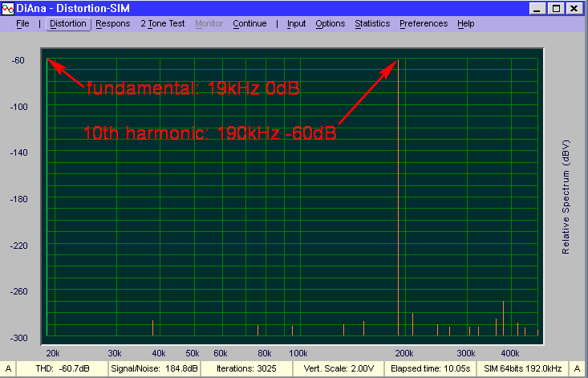Close the DiAna window
The image size is (588, 378).
click(x=574, y=8)
